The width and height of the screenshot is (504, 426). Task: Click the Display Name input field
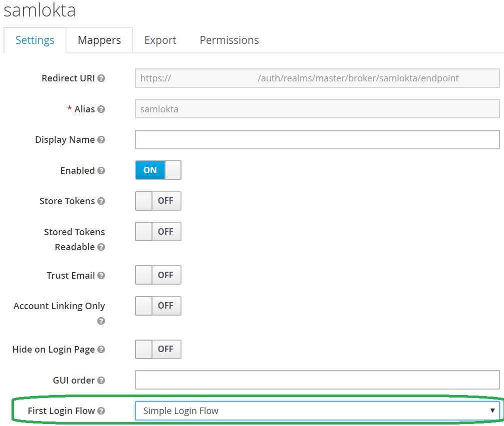coord(317,140)
